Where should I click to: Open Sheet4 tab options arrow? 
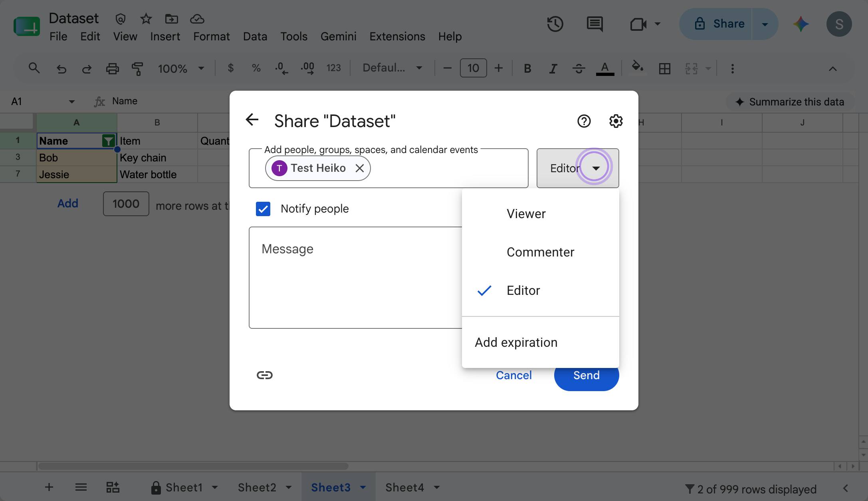coord(436,487)
